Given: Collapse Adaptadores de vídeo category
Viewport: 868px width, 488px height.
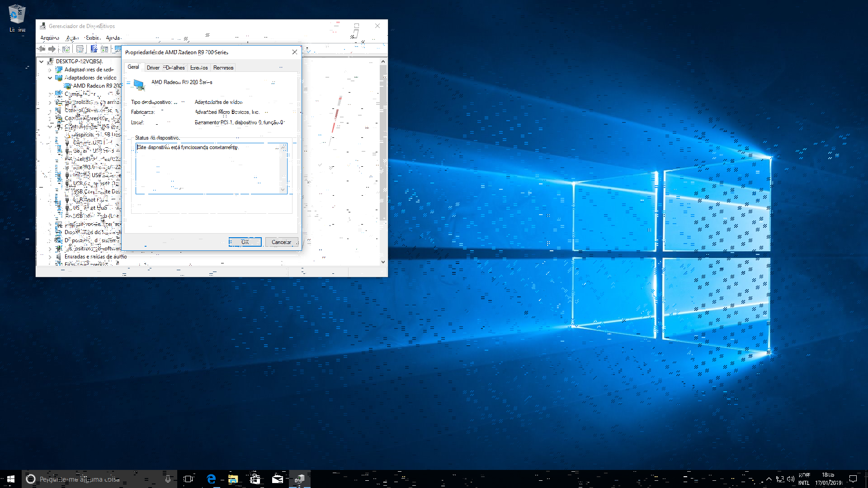Looking at the screenshot, I should 50,78.
